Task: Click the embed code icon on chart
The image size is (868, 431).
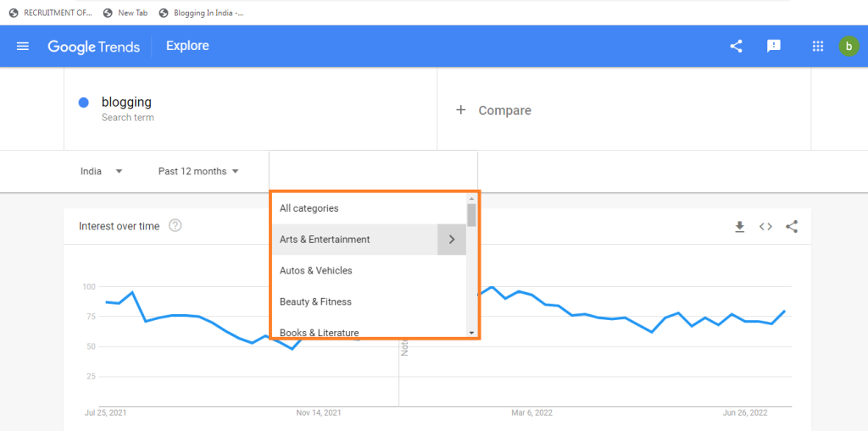Action: (765, 226)
